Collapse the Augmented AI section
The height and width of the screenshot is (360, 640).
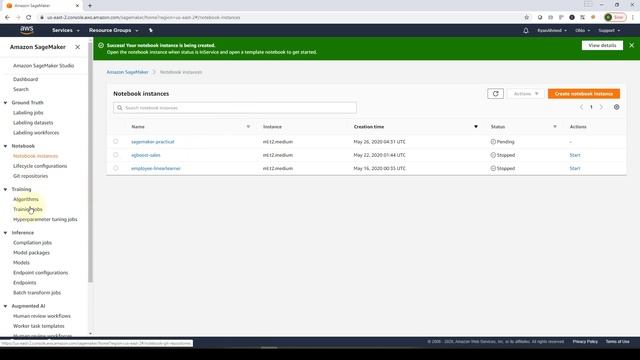pos(5,306)
